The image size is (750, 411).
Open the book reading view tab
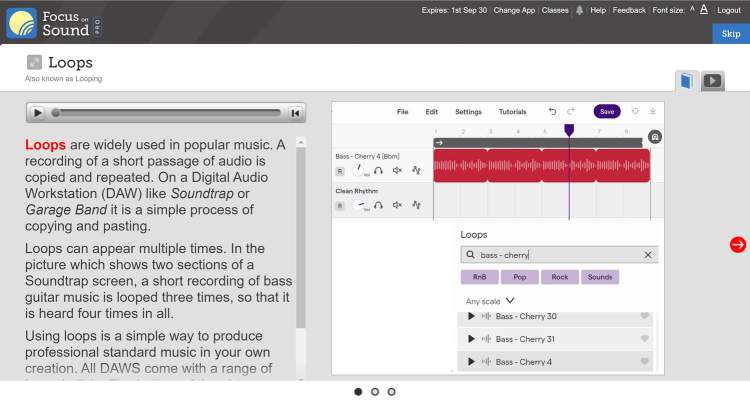686,81
